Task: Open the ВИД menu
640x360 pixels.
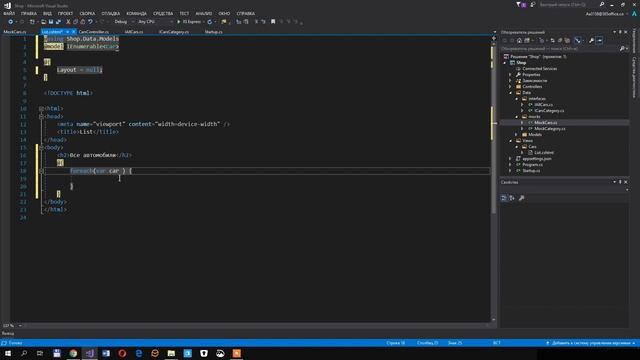Action: tap(47, 13)
